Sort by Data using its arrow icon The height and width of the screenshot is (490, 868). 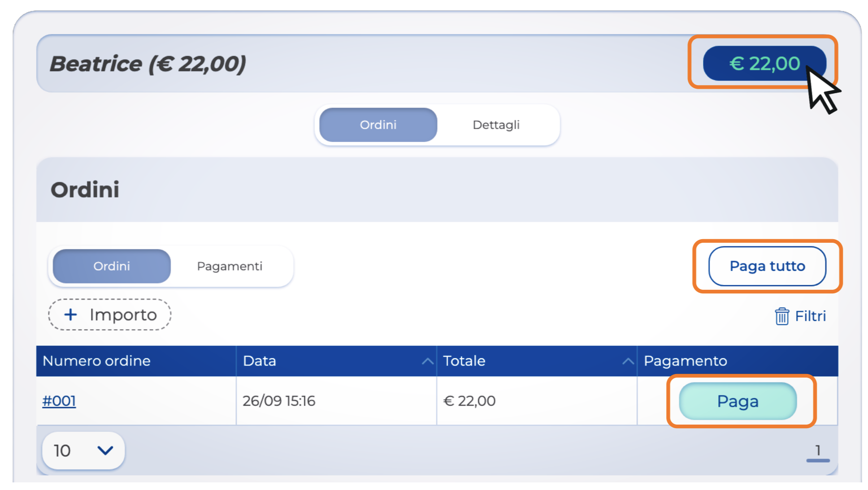click(427, 361)
